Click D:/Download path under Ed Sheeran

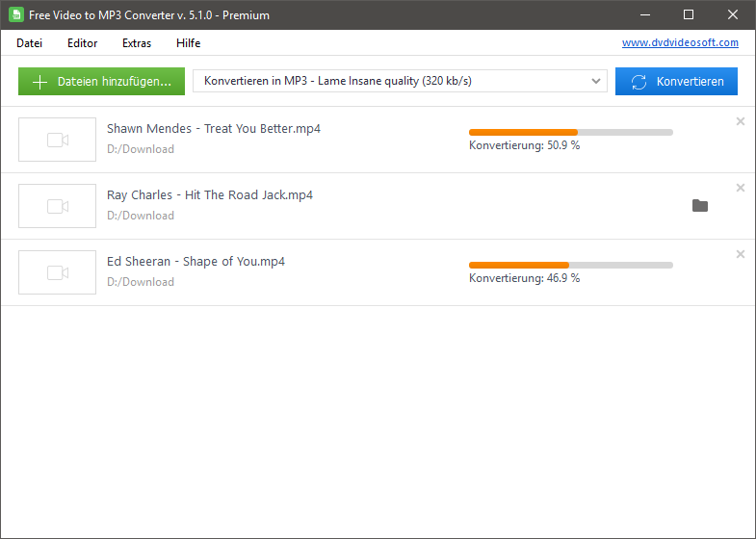tap(141, 282)
